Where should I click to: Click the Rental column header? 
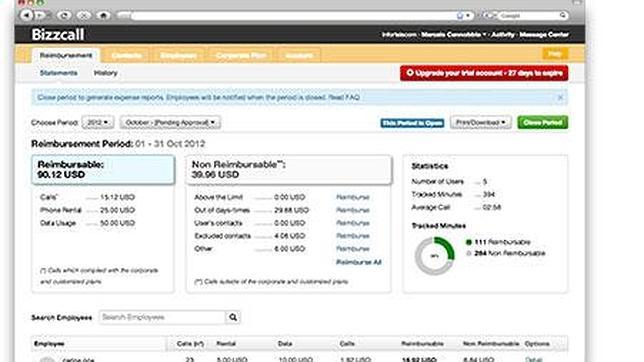(226, 344)
